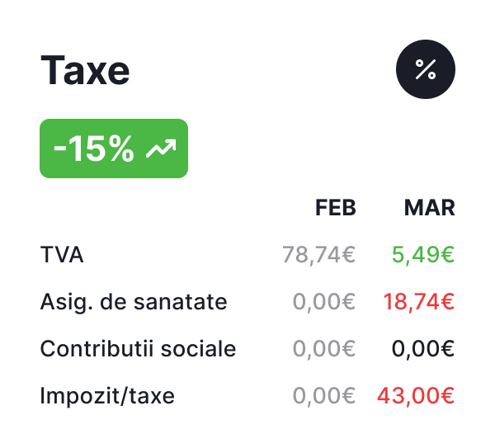Click Contributii sociale February value 0,00€

tap(324, 349)
